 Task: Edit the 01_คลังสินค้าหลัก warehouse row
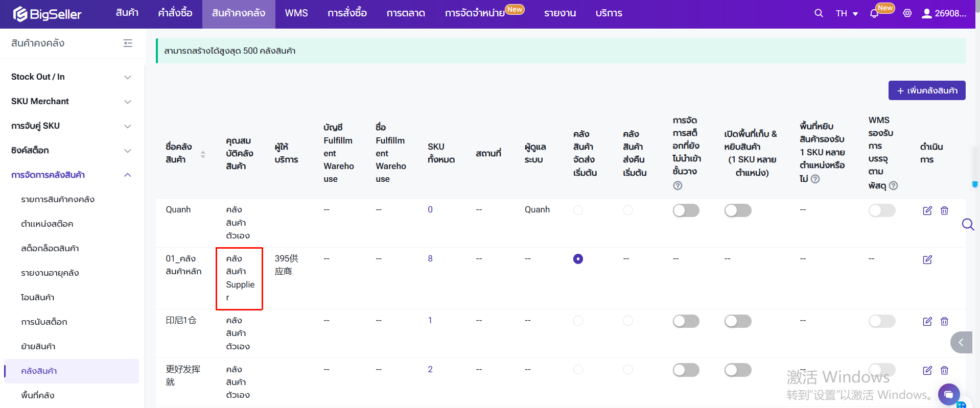tap(927, 259)
